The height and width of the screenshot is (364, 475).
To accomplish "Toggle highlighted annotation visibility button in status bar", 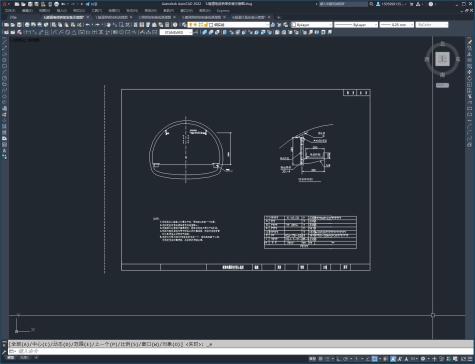I will tap(393, 359).
